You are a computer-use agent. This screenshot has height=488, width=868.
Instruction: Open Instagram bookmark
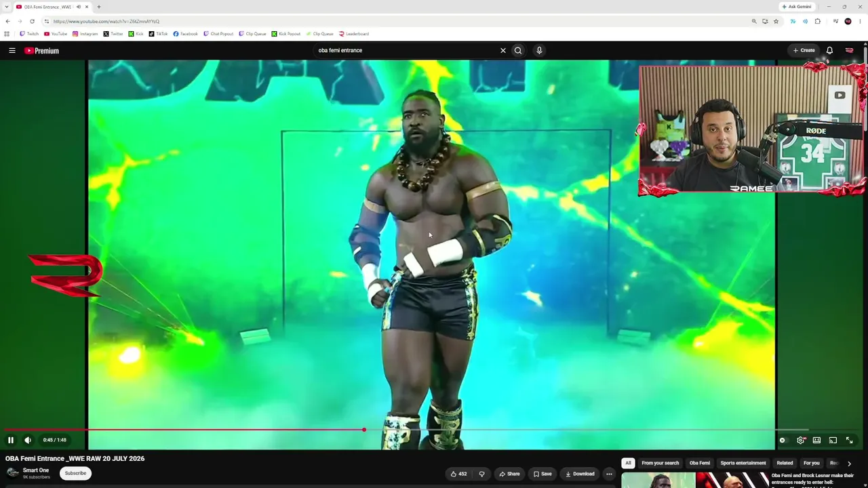coord(85,34)
